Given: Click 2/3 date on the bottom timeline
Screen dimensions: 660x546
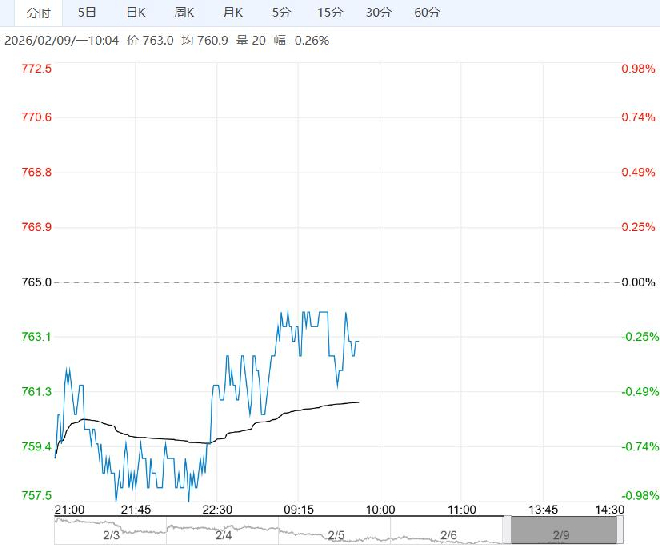Looking at the screenshot, I should point(111,536).
